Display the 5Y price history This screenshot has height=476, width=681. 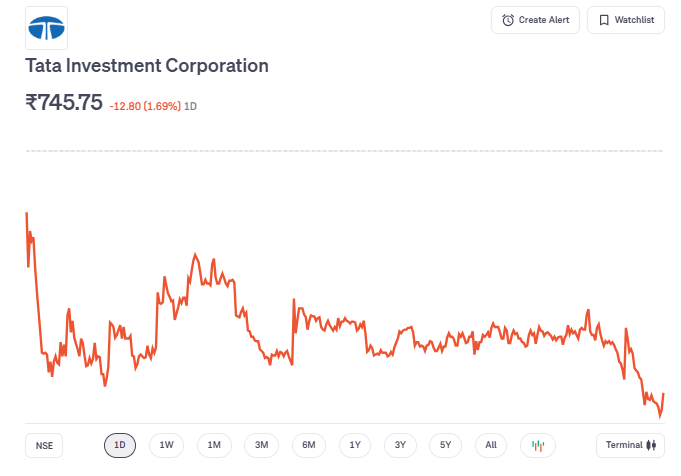(446, 445)
